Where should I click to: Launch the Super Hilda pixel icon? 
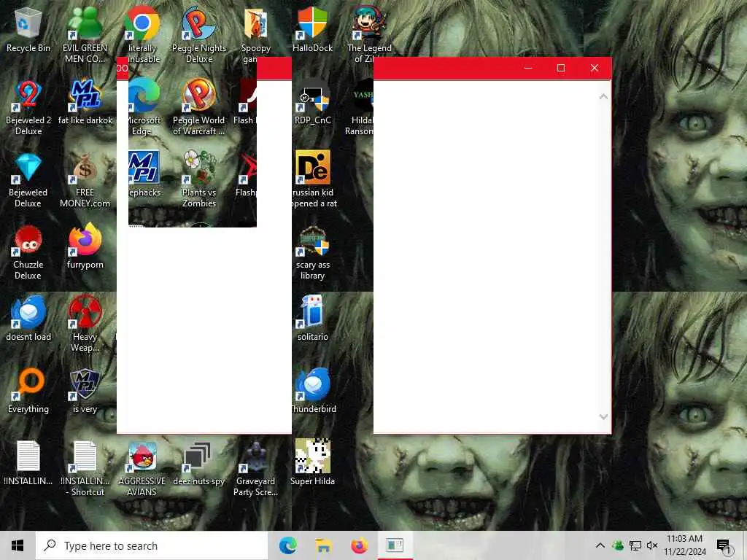312,463
